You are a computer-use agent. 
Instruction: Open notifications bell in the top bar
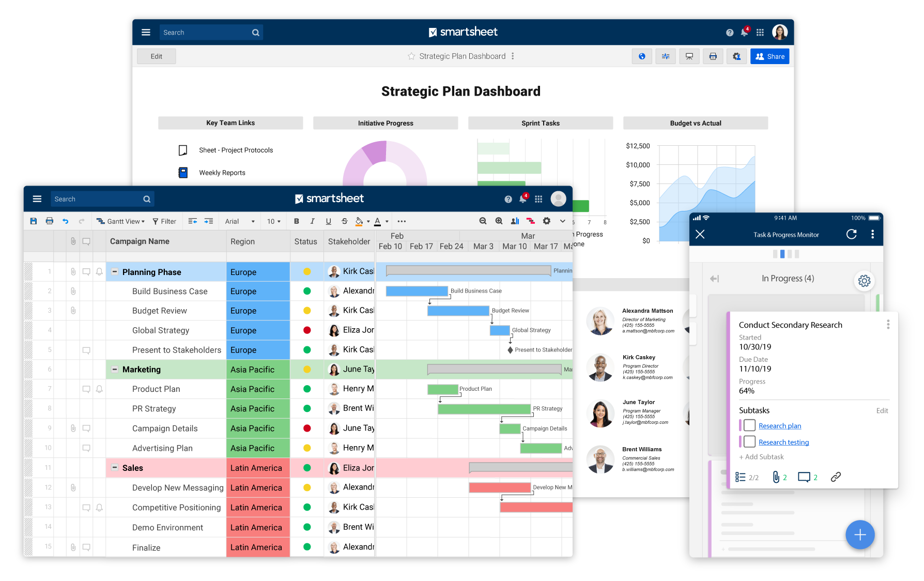pyautogui.click(x=745, y=32)
